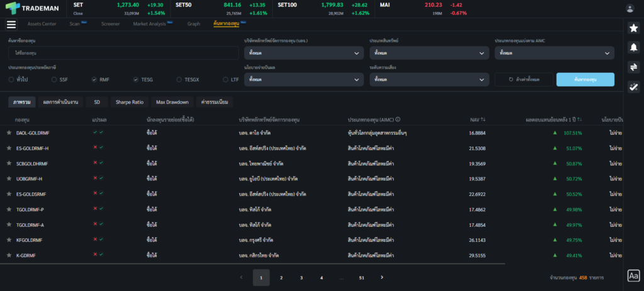This screenshot has width=644, height=291.
Task: Click the SET50 index ticker
Action: coord(221,9)
